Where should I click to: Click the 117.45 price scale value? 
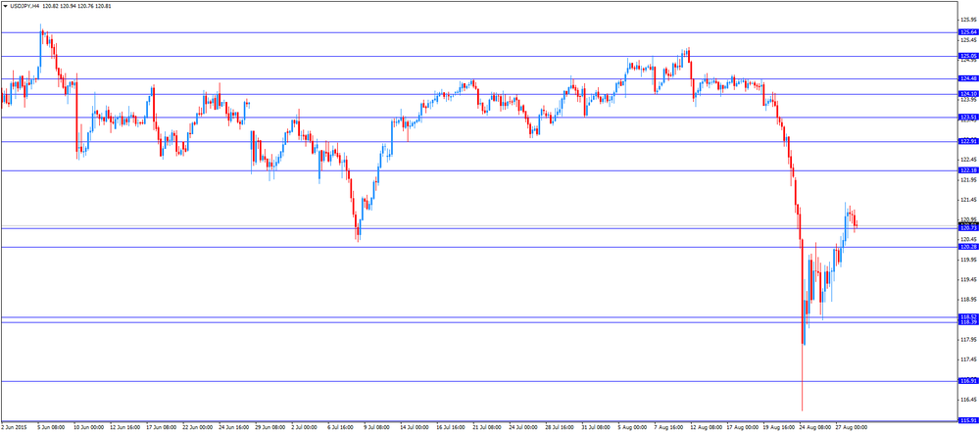tap(968, 360)
